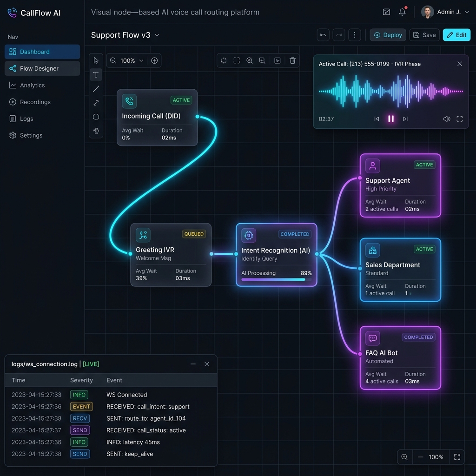This screenshot has width=476, height=476.
Task: Click the export/save image icon in toolbar
Action: (x=278, y=60)
